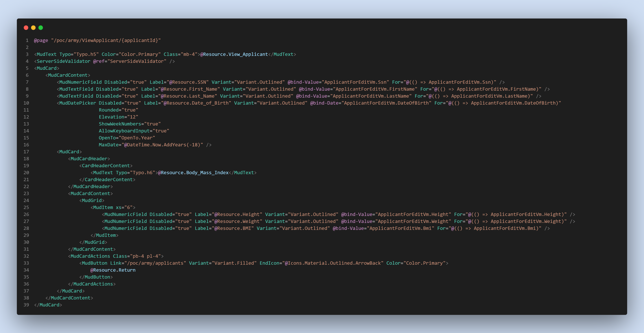Viewport: 644px width, 333px height.
Task: Click Label="@Resource.Weight" on line 27
Action: click(x=229, y=221)
